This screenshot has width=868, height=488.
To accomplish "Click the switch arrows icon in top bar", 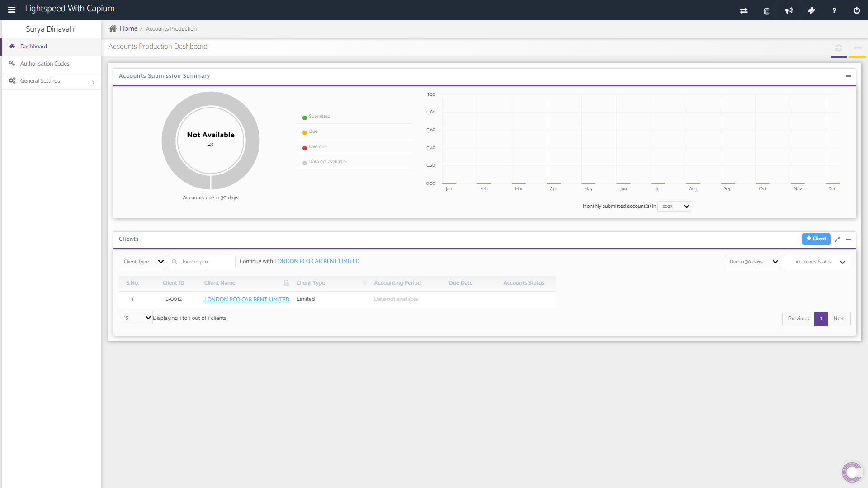I will coord(744,10).
